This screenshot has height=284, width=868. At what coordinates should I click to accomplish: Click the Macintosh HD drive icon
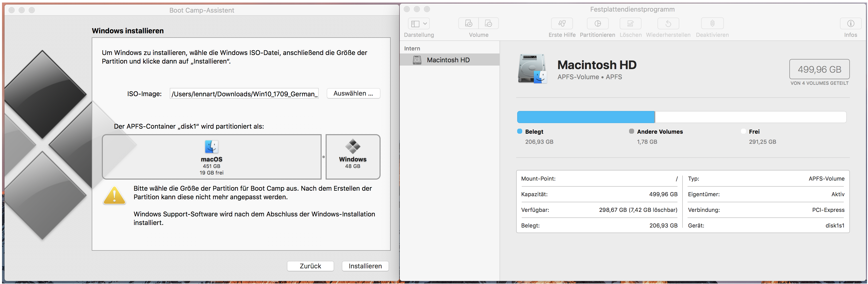[x=532, y=69]
